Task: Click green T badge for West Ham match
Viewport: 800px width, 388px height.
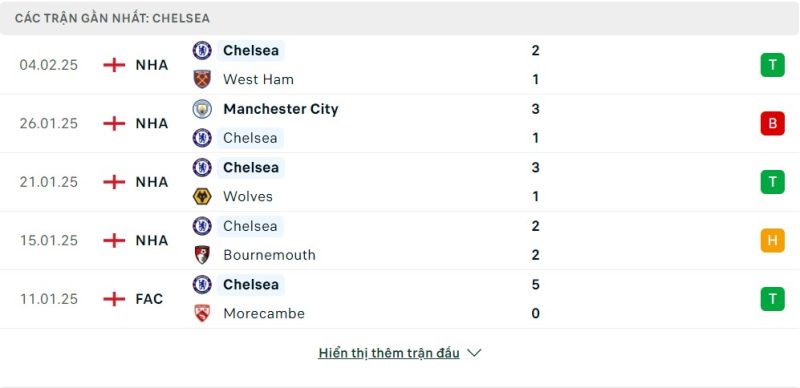Action: [x=772, y=65]
